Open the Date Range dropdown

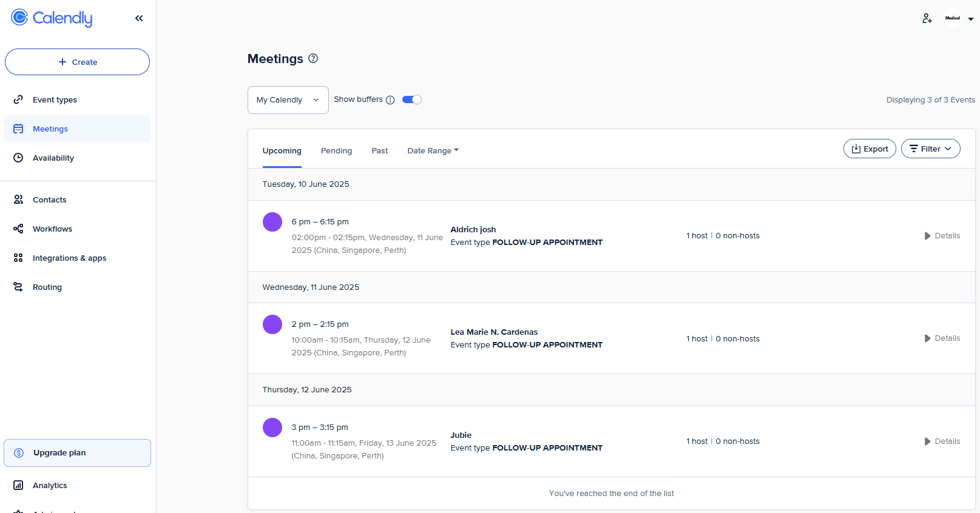[x=433, y=150]
